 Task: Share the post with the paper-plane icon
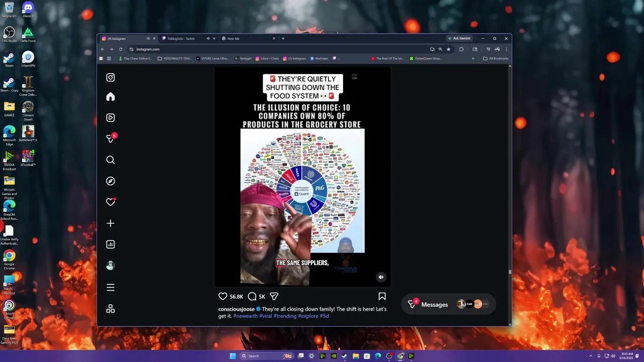(274, 297)
